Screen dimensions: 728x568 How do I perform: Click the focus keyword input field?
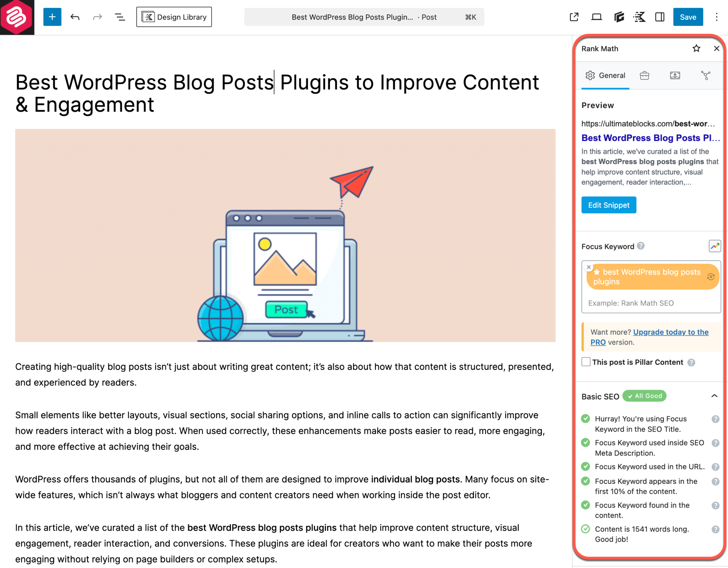click(x=651, y=303)
